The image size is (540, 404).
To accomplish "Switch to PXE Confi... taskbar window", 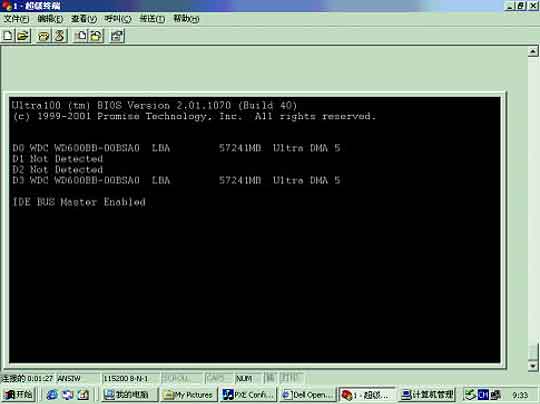I will click(248, 395).
